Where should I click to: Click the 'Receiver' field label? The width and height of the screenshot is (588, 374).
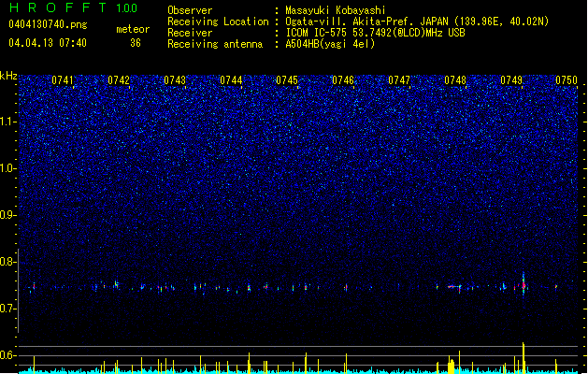pyautogui.click(x=190, y=33)
